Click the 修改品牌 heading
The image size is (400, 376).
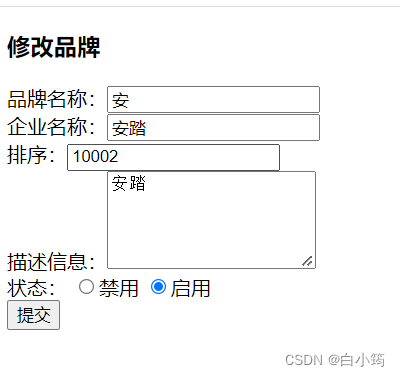tap(54, 47)
